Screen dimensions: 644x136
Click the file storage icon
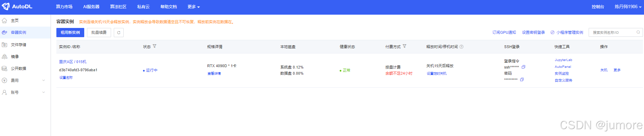coord(4,45)
